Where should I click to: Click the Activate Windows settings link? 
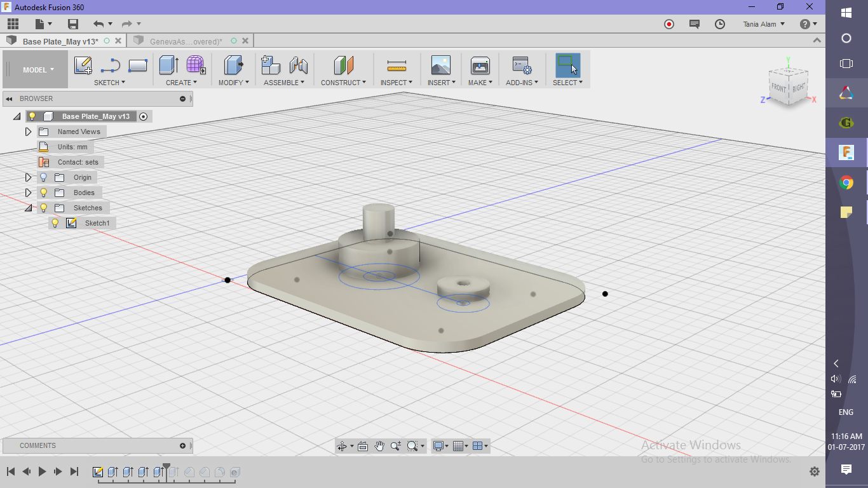(x=717, y=459)
